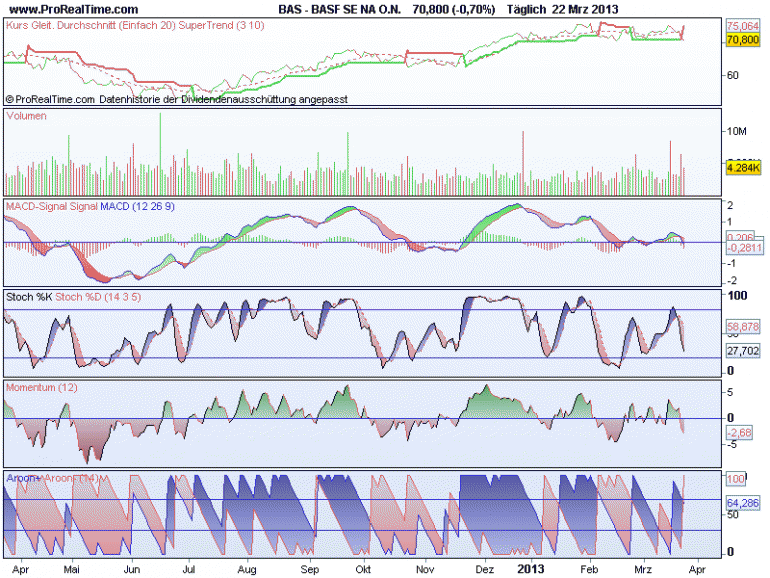The image size is (770, 578).
Task: Click the www.ProRealTime.com header text
Action: click(x=74, y=9)
